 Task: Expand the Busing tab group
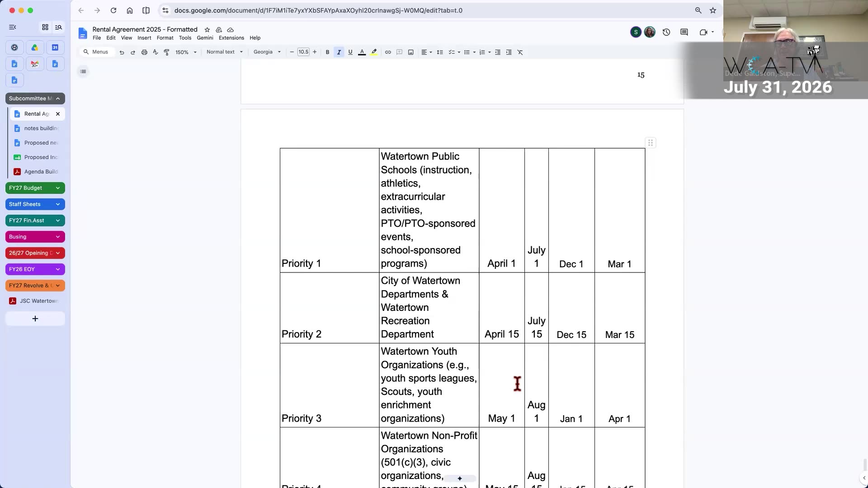click(35, 237)
